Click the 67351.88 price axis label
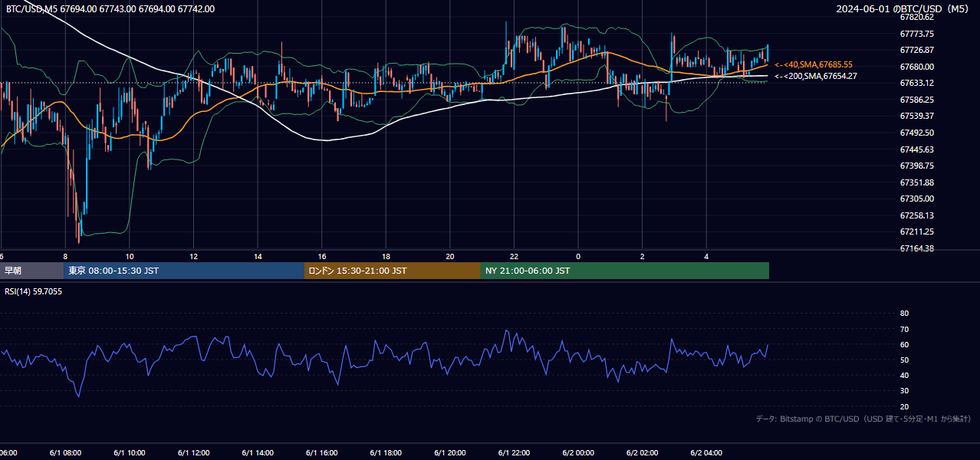Viewport: 980px width, 460px height. [916, 182]
